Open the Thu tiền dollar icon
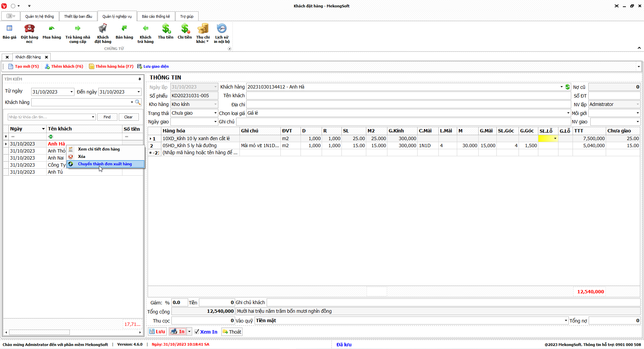 pos(166,29)
